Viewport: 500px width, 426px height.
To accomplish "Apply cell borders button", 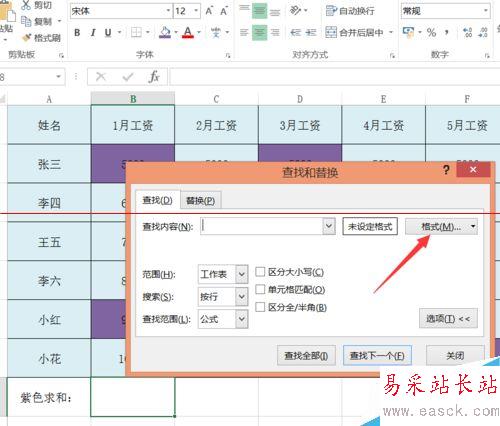I will click(136, 33).
